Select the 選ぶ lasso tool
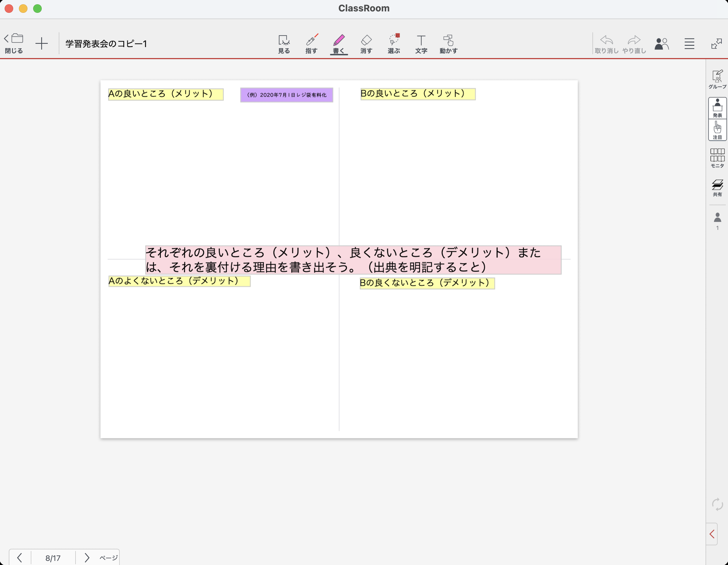This screenshot has height=565, width=728. coord(394,44)
